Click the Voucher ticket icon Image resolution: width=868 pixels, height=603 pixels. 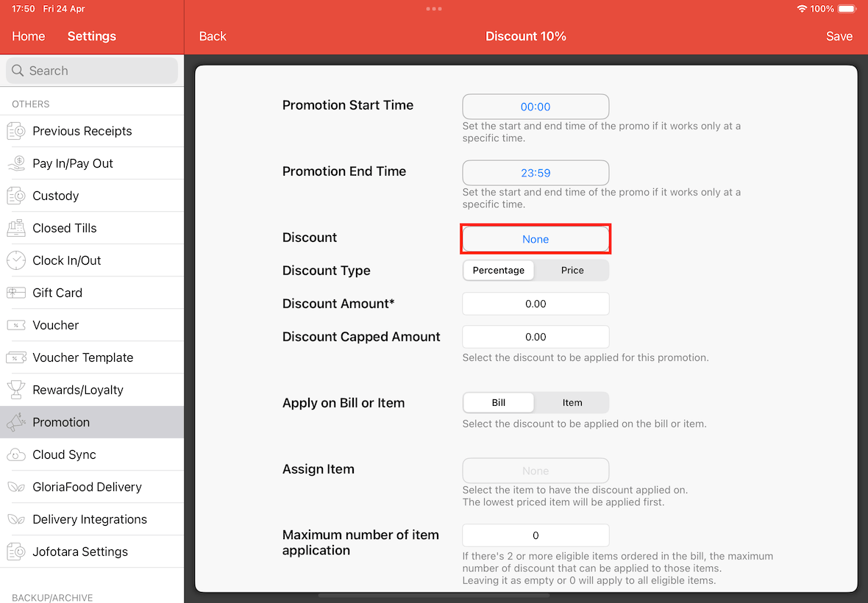click(x=16, y=325)
